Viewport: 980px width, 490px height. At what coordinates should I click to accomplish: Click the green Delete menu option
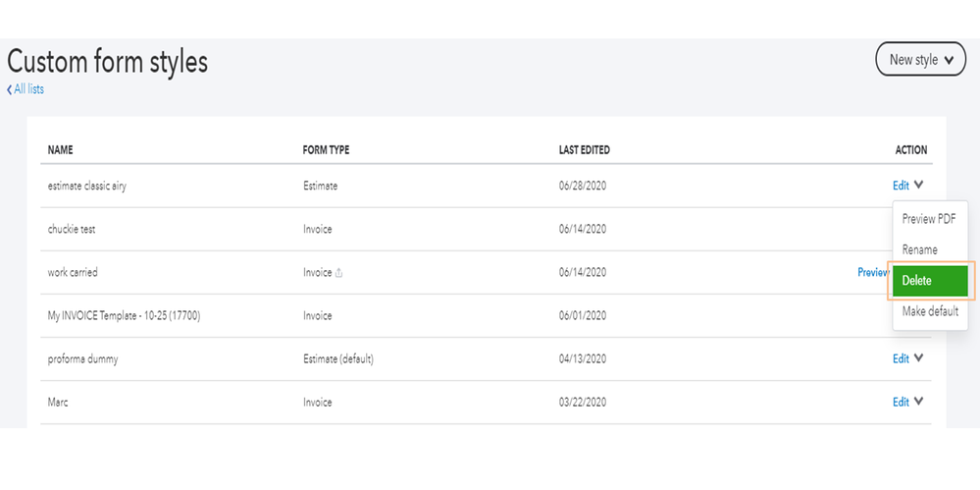coord(928,281)
